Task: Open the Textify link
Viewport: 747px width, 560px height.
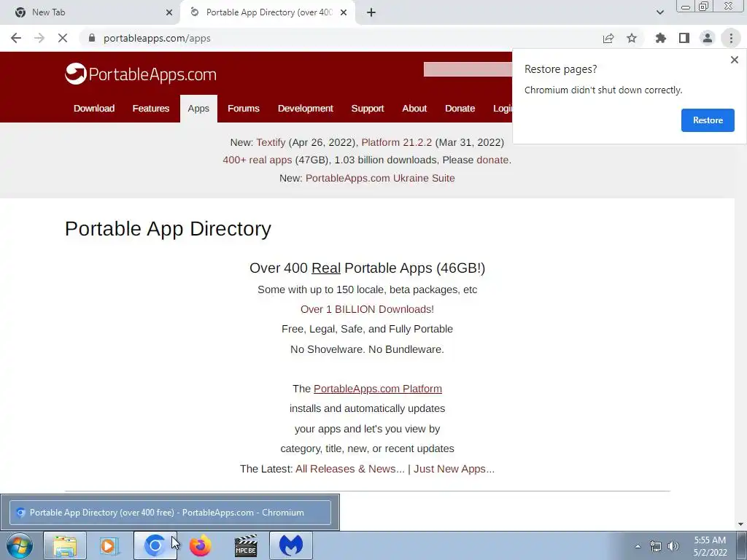Action: click(271, 142)
